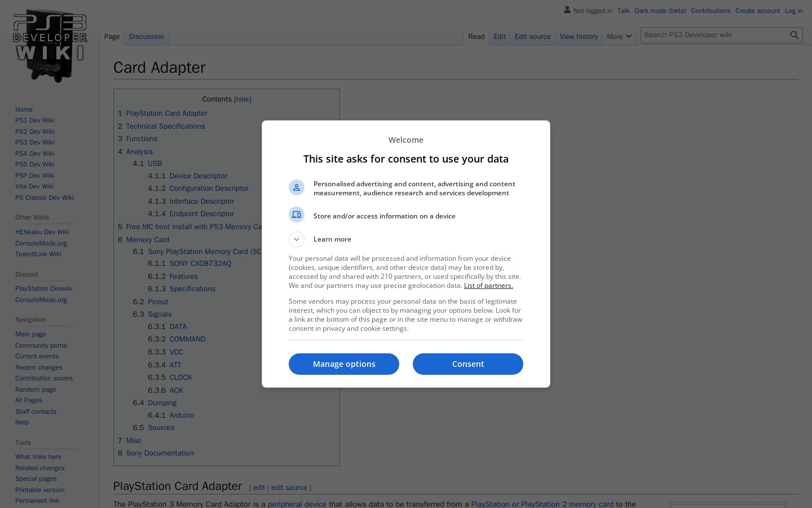The width and height of the screenshot is (812, 508).
Task: Open the Edit tab
Action: pos(500,37)
